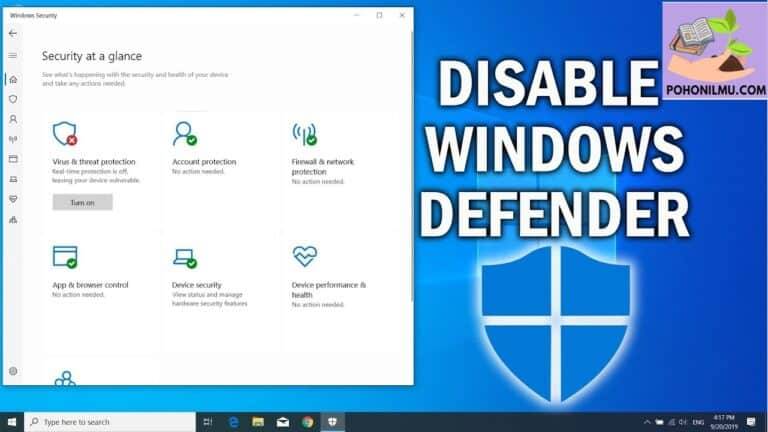768x432 pixels.
Task: Click the taskbar search box
Action: click(110, 422)
